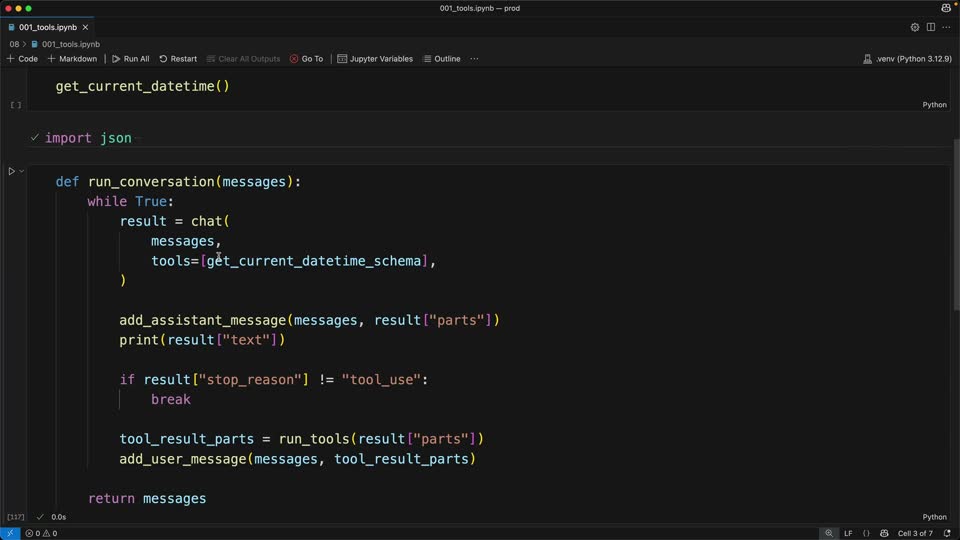Click the curly braces language status icon
Screen dimensions: 960x540
pyautogui.click(x=866, y=533)
